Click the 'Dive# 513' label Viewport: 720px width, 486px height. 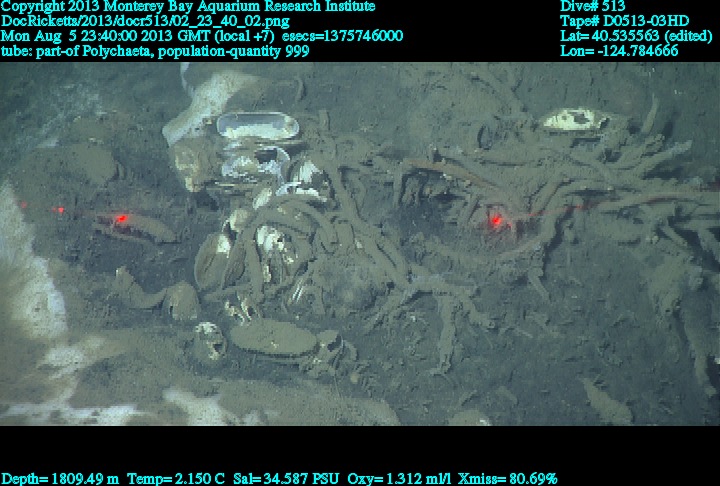pos(592,6)
